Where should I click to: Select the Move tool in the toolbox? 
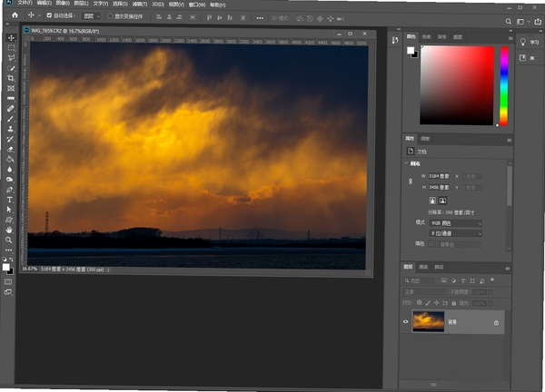(11, 38)
